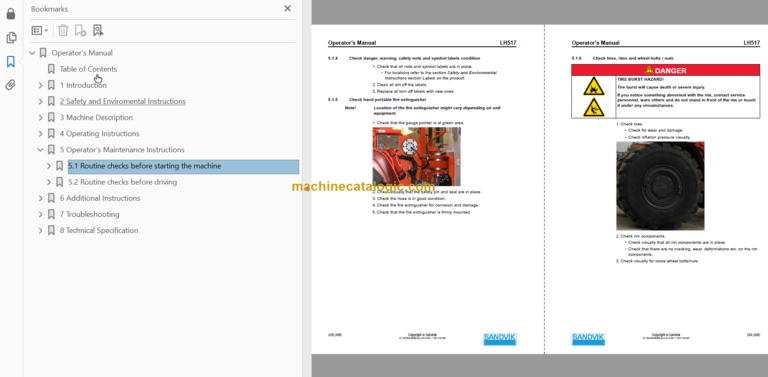Expand 5.1 Routine checks before starting

coord(48,166)
